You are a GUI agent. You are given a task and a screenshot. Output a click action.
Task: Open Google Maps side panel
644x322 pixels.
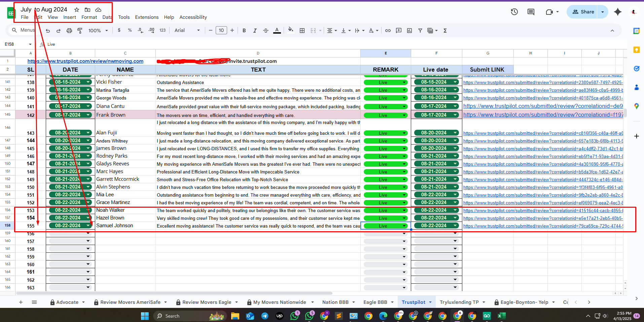tap(636, 106)
